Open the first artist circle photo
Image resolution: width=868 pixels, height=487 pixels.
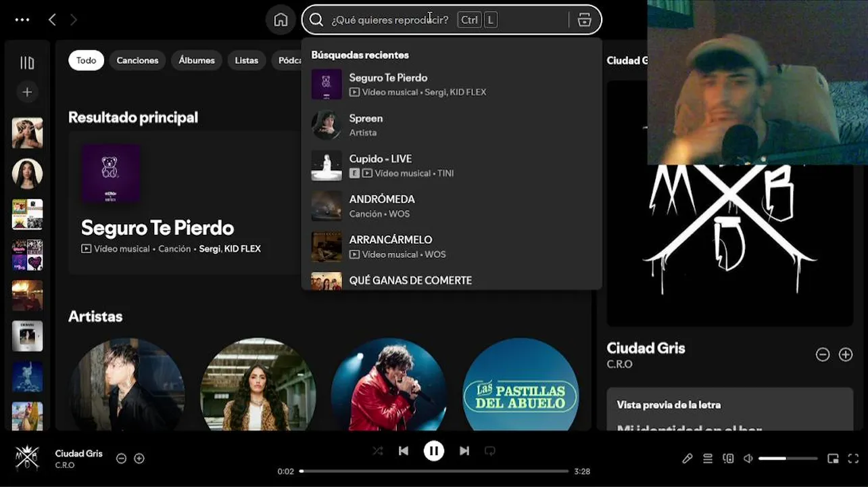(x=127, y=384)
